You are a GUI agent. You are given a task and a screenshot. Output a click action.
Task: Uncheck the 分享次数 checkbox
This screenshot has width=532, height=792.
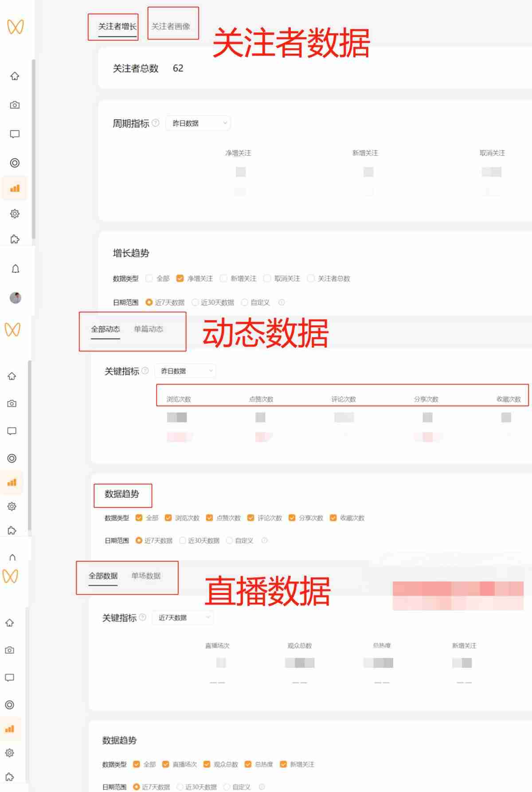click(292, 518)
